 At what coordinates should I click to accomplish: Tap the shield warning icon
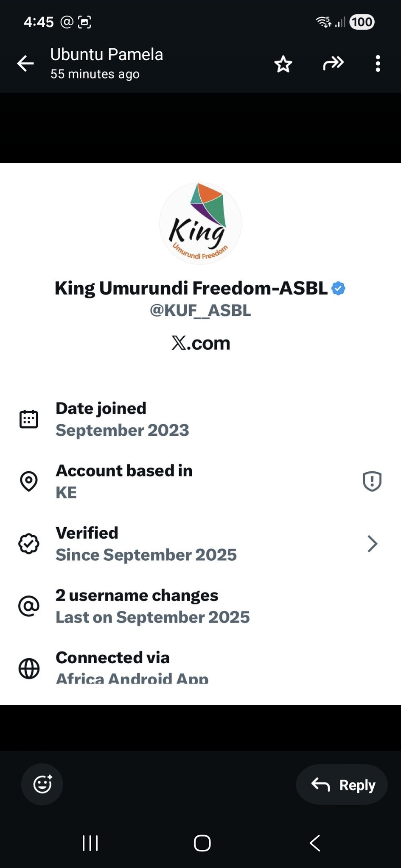point(372,481)
